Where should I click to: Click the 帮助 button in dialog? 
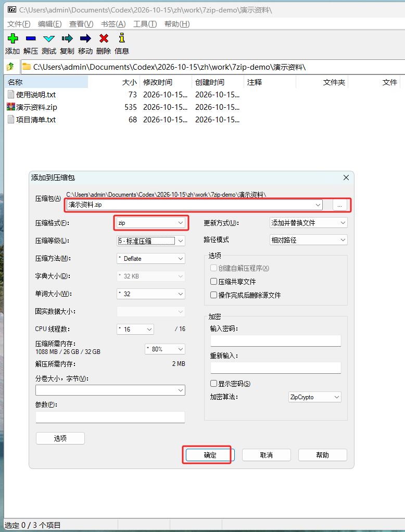tap(323, 455)
